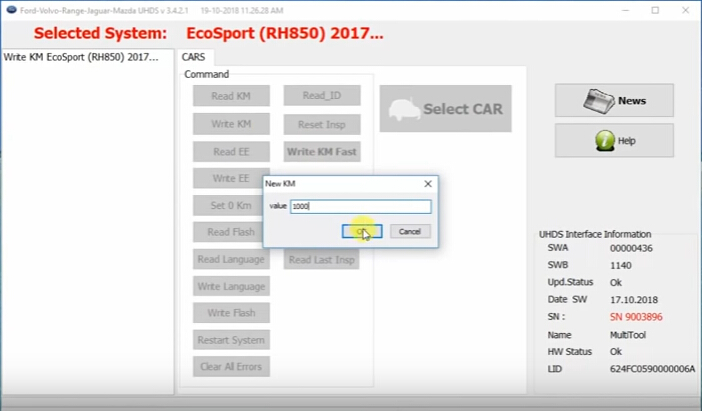Switch to the CARS tab
Screen dimensions: 702x411
click(193, 57)
